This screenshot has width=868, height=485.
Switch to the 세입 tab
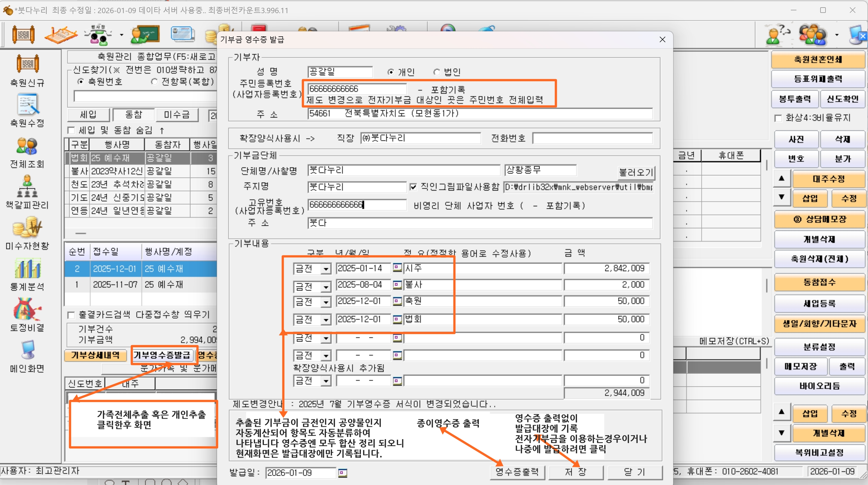88,115
